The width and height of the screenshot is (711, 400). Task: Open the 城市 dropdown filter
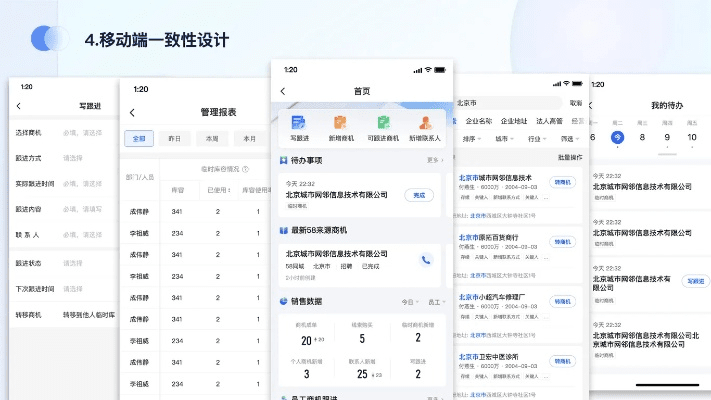[504, 139]
